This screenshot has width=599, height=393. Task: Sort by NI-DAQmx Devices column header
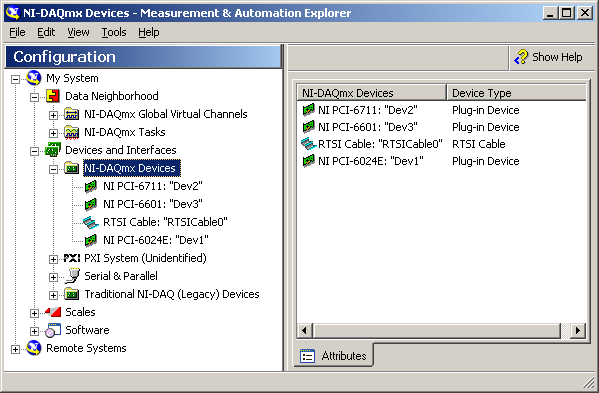tap(371, 93)
